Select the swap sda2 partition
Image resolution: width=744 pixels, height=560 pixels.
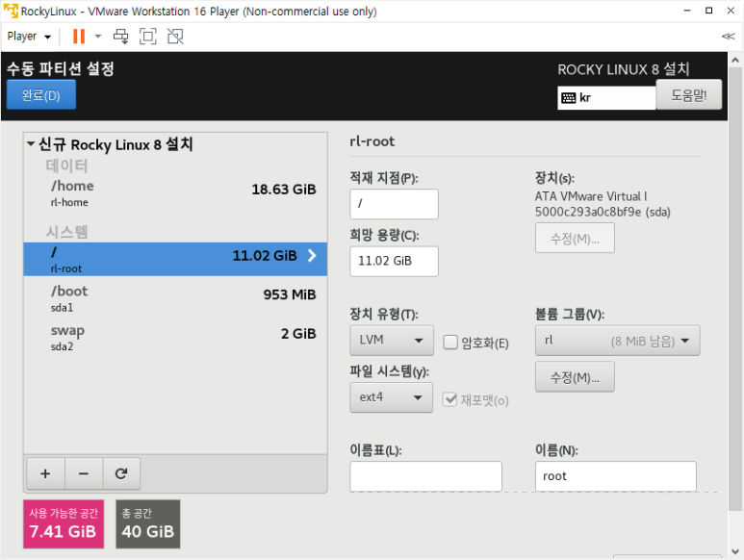175,337
